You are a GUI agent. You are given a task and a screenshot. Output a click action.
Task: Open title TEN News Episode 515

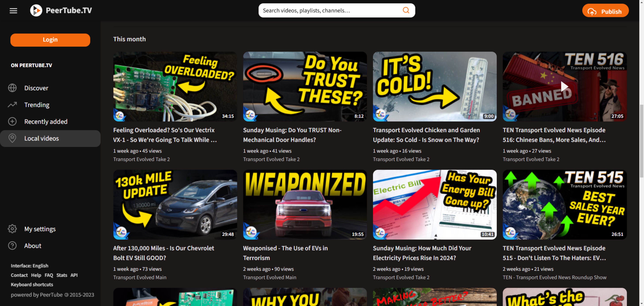[x=554, y=253]
